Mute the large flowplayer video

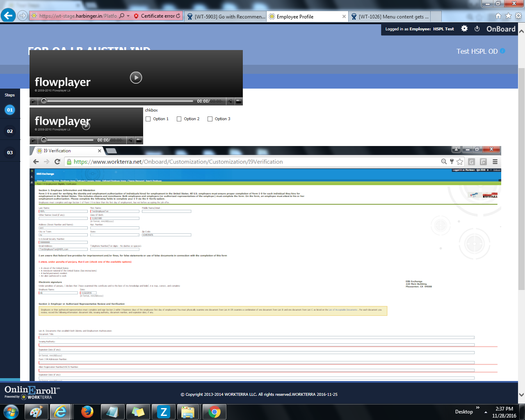point(230,101)
